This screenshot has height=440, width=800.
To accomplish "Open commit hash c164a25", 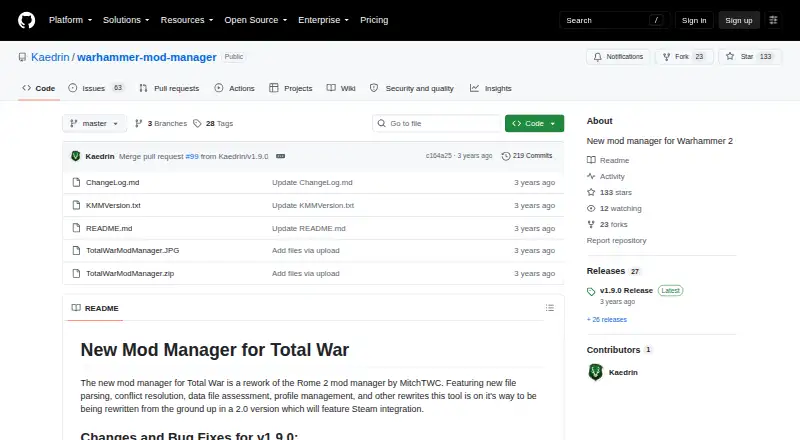I will 438,156.
